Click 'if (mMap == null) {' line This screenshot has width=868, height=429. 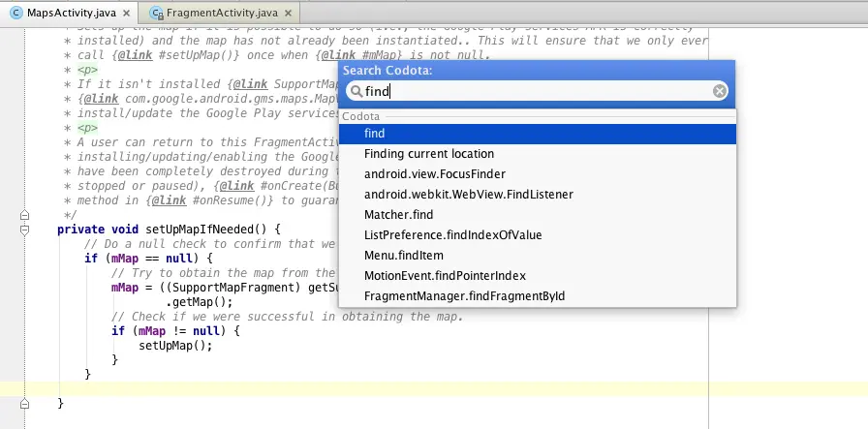[x=148, y=259]
